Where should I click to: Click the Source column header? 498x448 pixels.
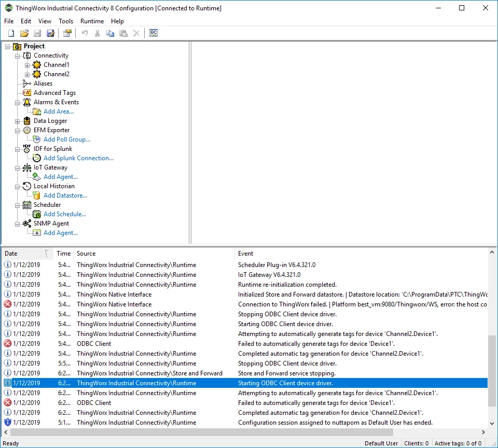click(154, 254)
